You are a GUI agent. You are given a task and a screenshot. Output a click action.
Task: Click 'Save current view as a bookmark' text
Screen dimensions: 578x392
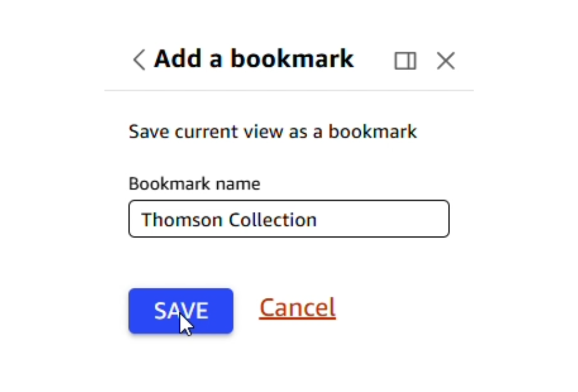pyautogui.click(x=272, y=132)
